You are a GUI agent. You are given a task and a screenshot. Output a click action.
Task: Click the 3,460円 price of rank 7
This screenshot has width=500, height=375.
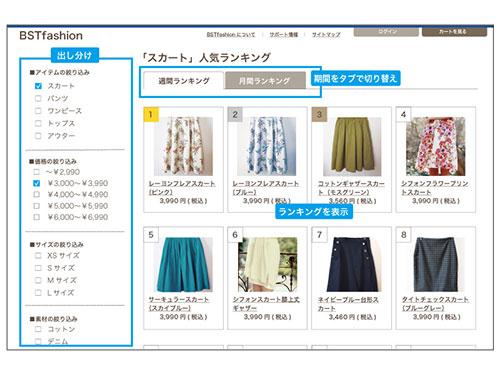[x=353, y=317]
